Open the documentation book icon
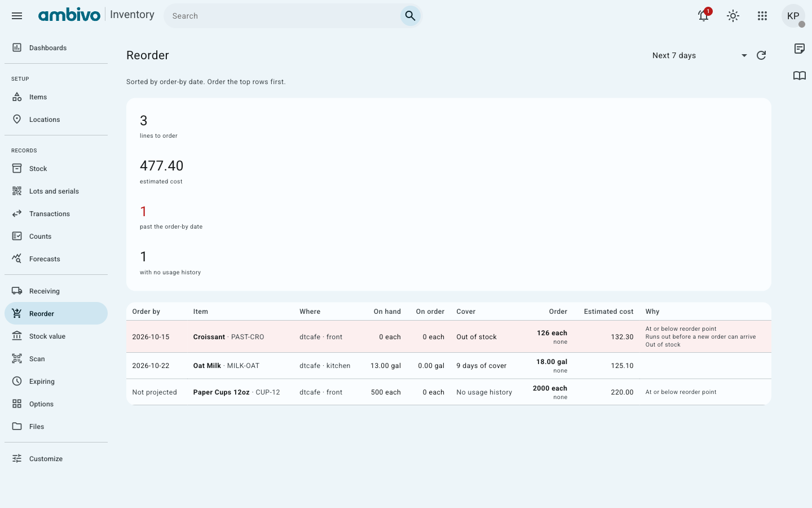 [x=800, y=76]
